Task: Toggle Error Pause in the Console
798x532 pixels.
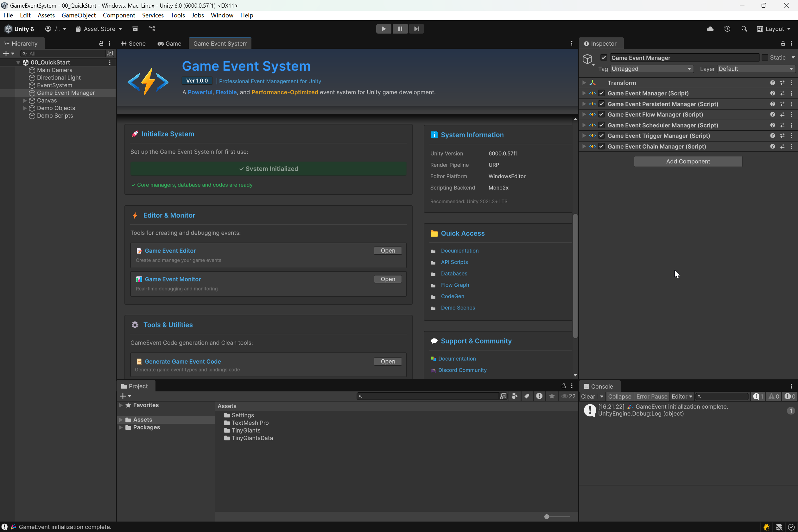Action: click(651, 396)
